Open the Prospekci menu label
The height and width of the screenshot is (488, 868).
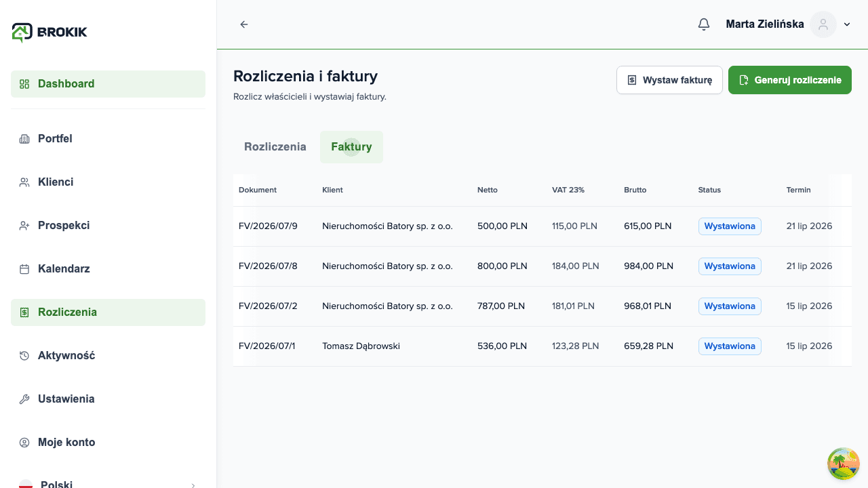tap(64, 226)
